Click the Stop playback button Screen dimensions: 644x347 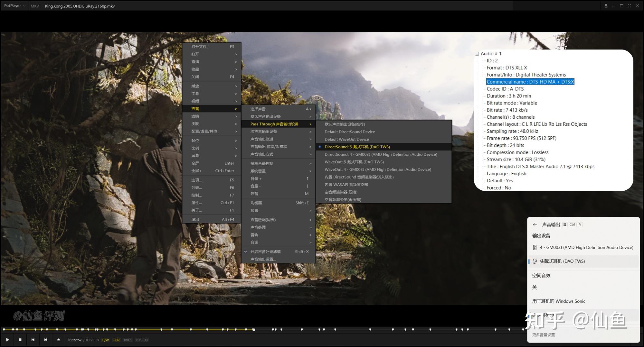tap(20, 340)
